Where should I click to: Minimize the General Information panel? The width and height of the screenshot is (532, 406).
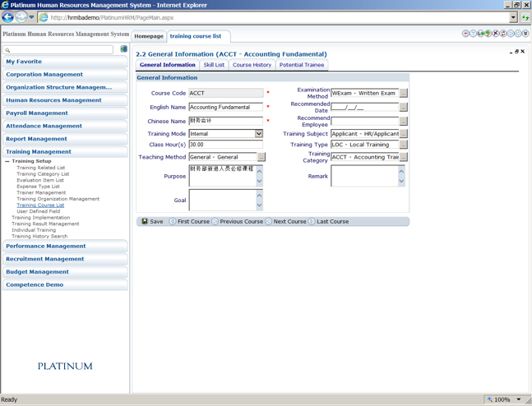point(511,52)
